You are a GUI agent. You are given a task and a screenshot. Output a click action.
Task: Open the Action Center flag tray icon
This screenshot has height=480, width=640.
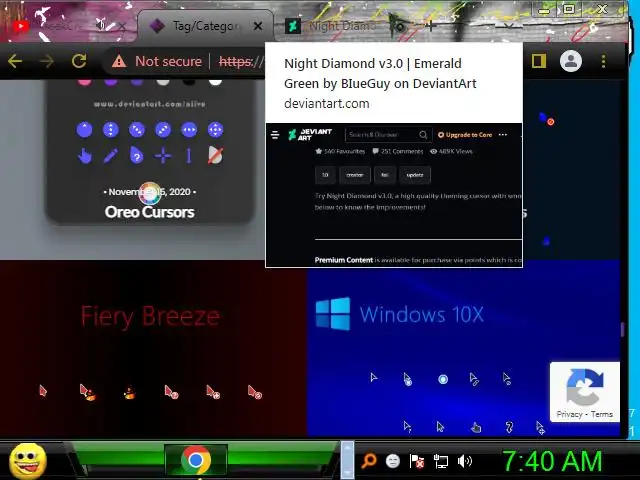(x=416, y=462)
